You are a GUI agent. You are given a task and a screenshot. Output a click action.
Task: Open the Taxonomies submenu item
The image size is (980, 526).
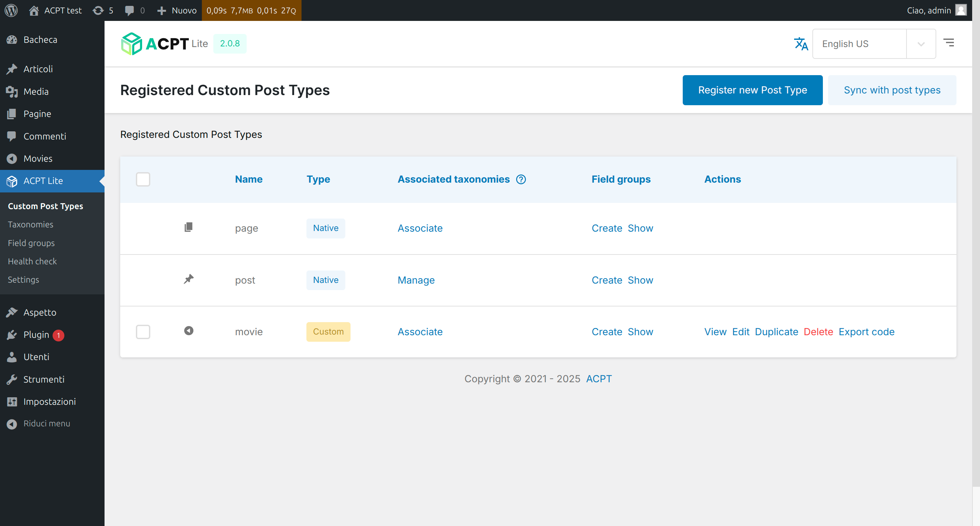pos(30,224)
